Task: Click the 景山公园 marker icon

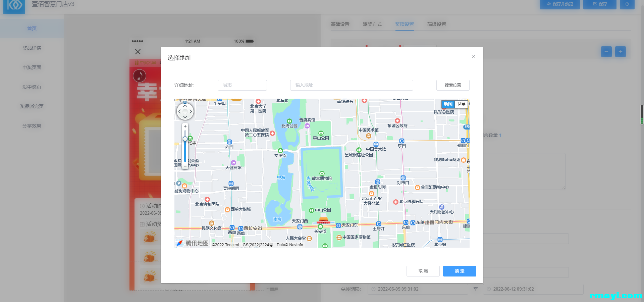Action: coord(321,133)
